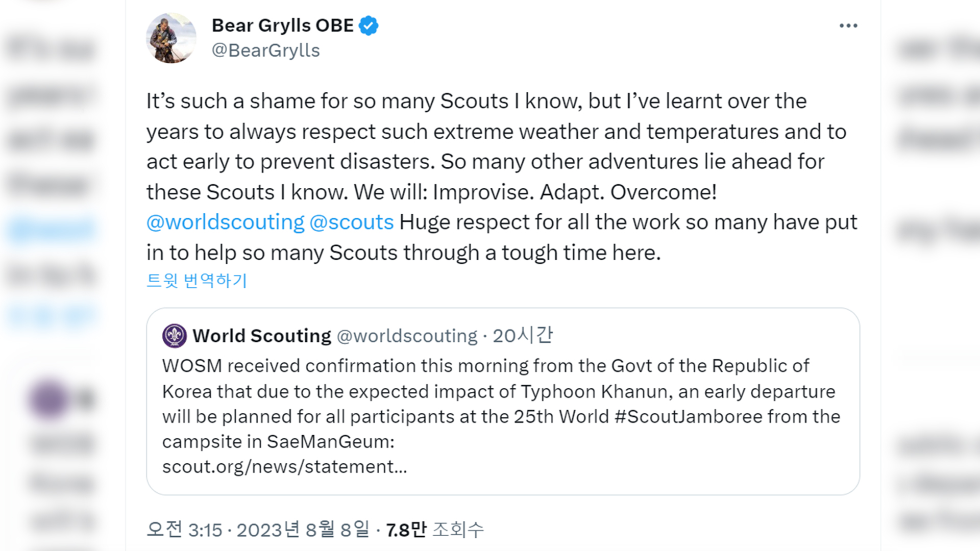Open the @scouts mention link
980x551 pixels.
click(351, 222)
